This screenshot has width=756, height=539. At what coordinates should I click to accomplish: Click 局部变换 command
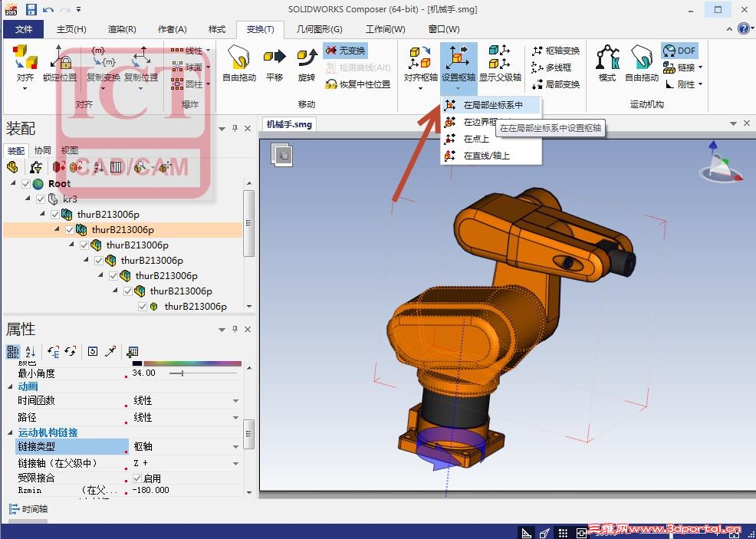(555, 84)
